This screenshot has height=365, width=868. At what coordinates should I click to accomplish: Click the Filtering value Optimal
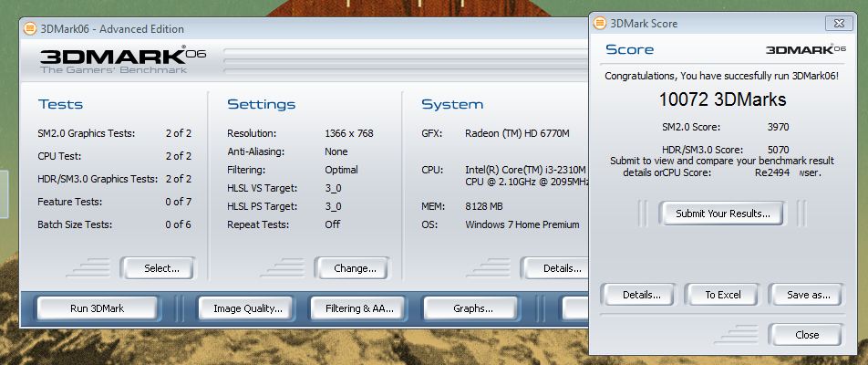[x=341, y=170]
